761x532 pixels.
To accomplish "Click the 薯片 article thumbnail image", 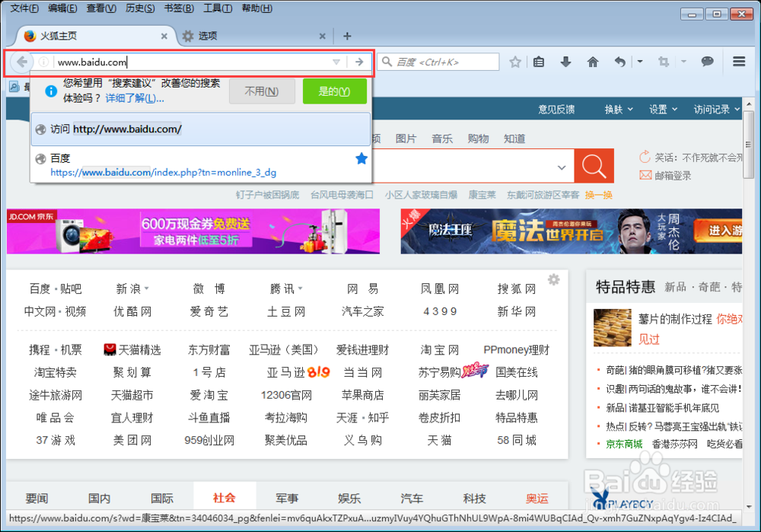I will [613, 327].
